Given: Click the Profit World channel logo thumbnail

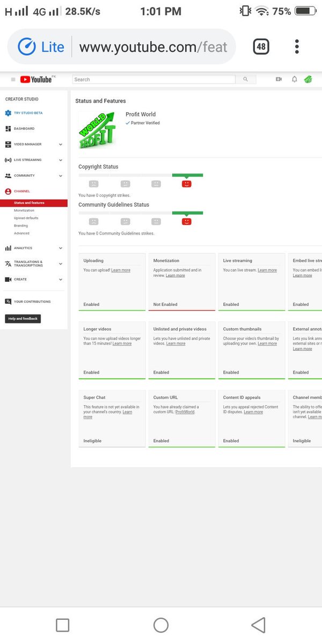Looking at the screenshot, I should pos(97,129).
